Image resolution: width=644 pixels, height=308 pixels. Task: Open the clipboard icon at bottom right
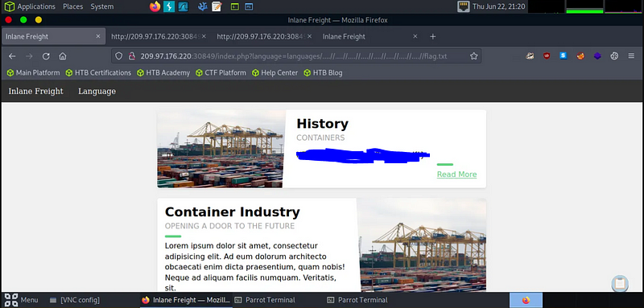620,283
